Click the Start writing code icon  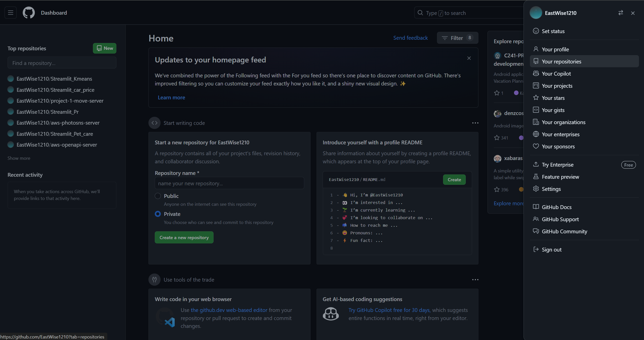[154, 123]
